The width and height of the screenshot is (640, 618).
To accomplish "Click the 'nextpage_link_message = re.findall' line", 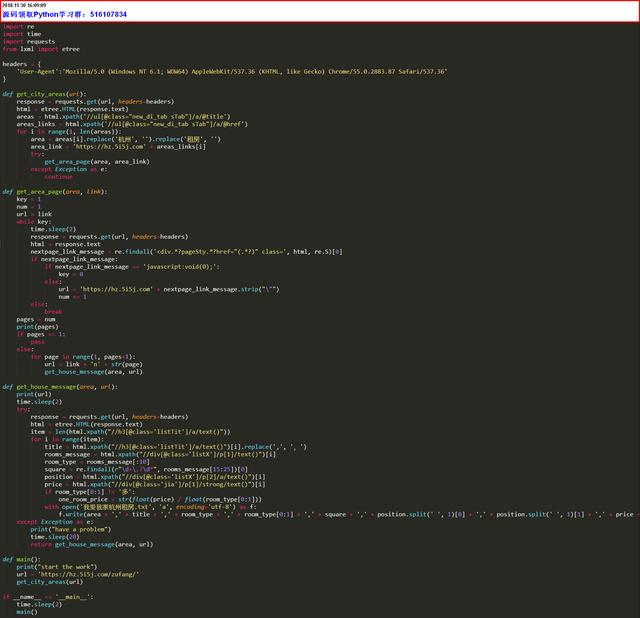I will coord(186,251).
